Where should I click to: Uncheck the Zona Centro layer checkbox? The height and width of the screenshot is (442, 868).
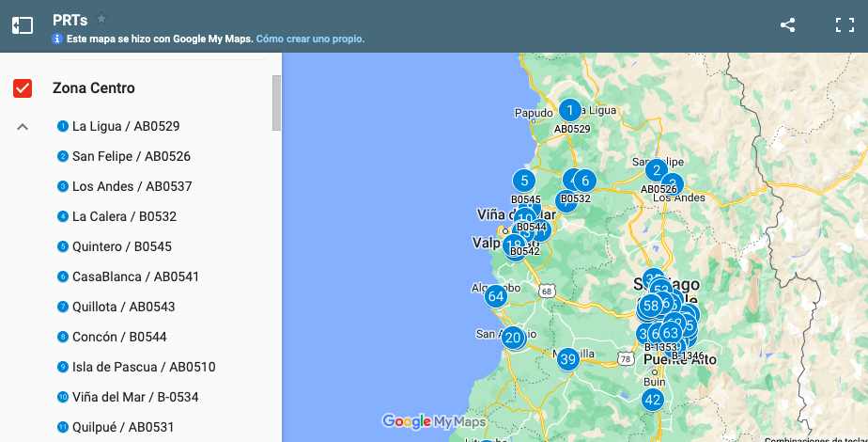[x=23, y=88]
